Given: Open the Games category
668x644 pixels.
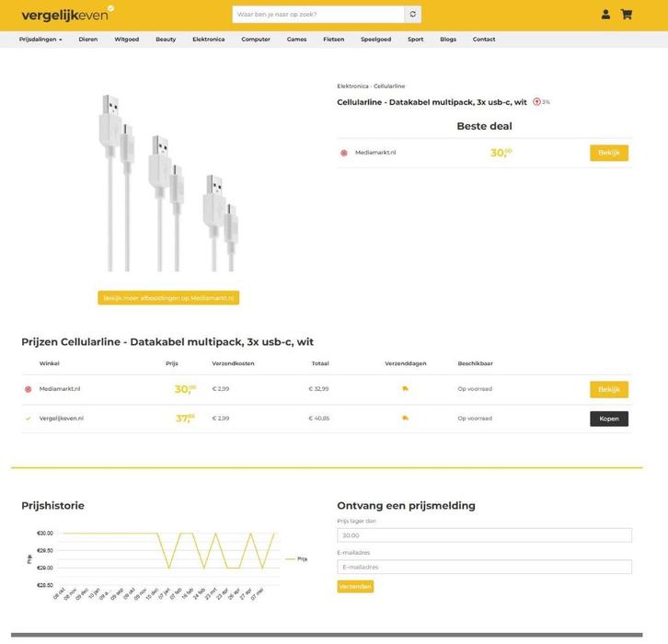Looking at the screenshot, I should (296, 40).
